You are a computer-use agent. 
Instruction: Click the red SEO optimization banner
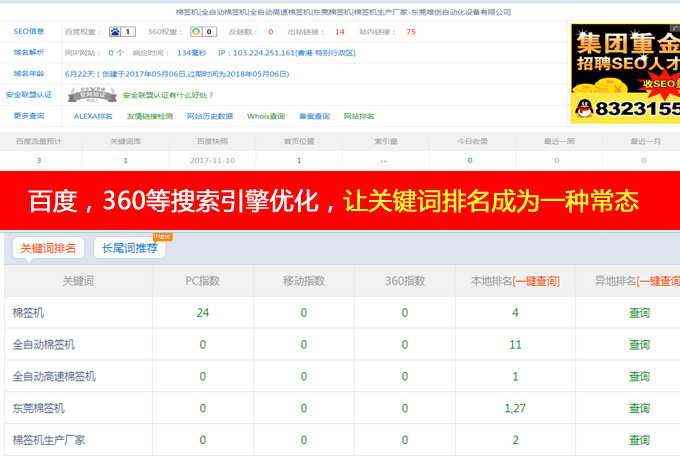point(340,202)
